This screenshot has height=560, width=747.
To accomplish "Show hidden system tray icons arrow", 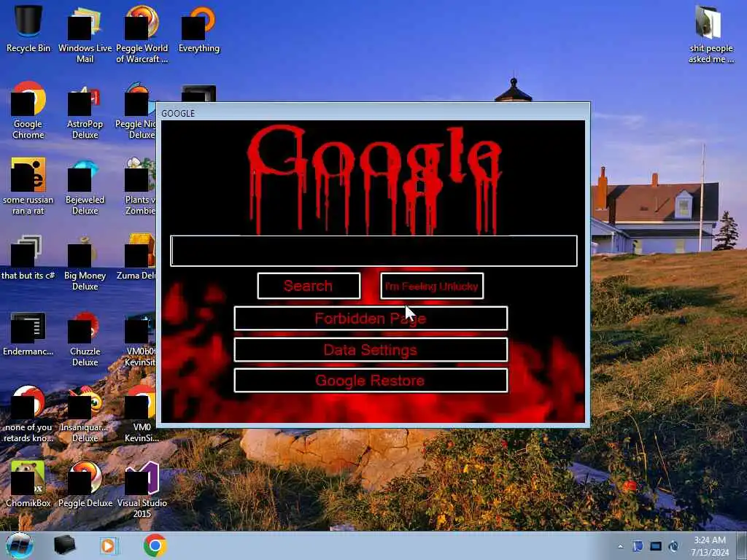I will (620, 546).
